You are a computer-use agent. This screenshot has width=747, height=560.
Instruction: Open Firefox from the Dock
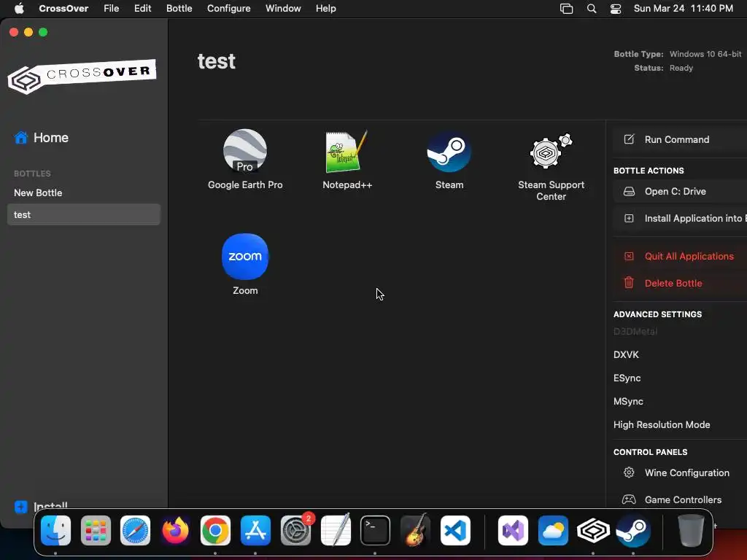(175, 531)
